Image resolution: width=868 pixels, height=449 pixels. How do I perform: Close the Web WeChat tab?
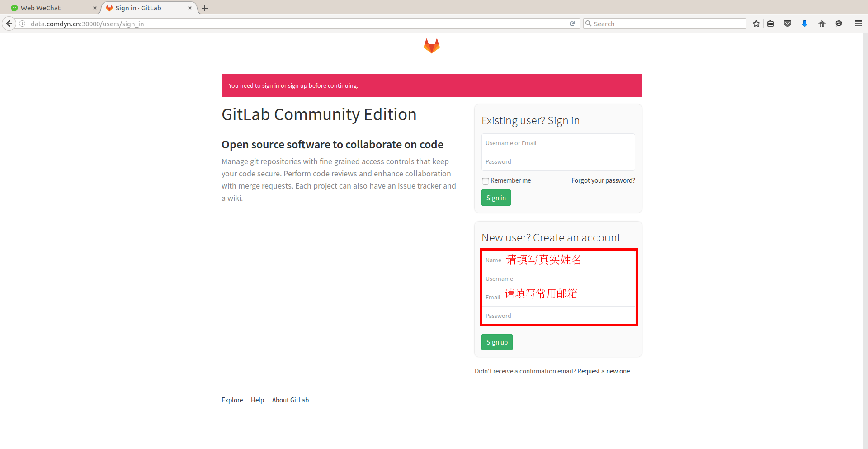95,8
